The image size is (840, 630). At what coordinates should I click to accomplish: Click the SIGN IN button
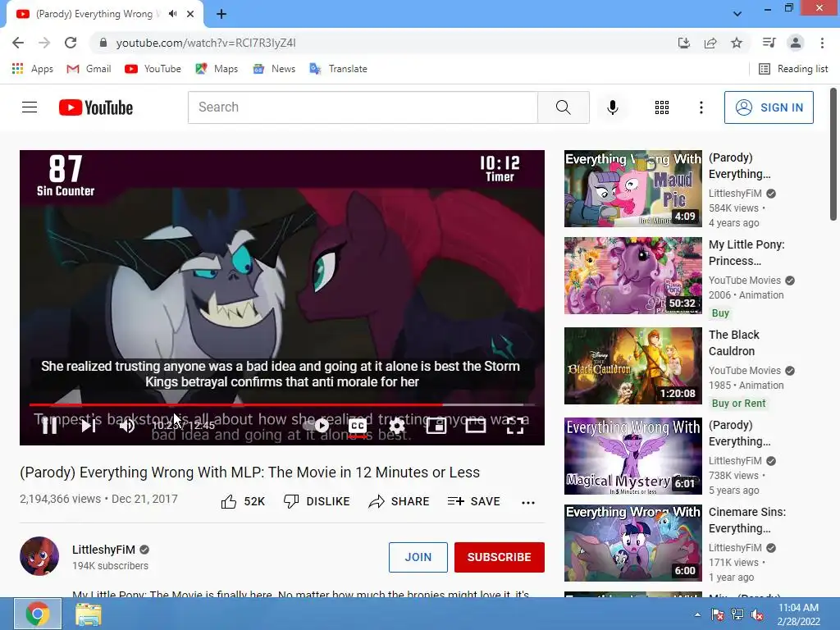[769, 107]
